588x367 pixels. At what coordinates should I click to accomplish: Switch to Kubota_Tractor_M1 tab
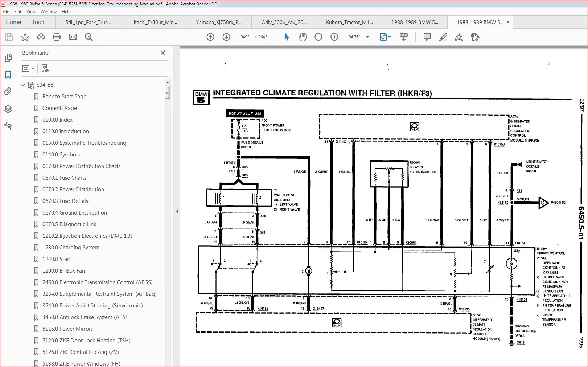[x=349, y=22]
